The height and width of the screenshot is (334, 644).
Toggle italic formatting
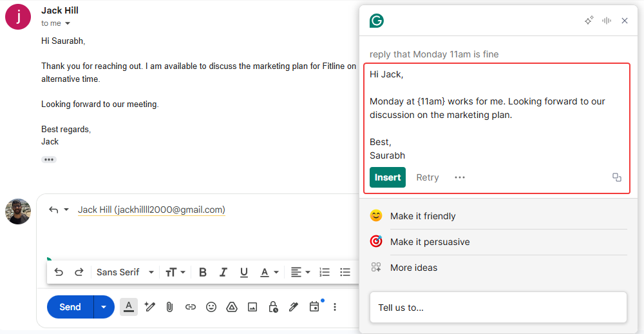click(x=223, y=272)
